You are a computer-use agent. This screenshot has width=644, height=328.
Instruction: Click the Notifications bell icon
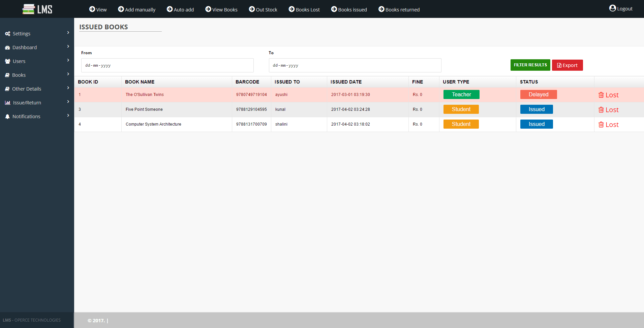[x=7, y=116]
